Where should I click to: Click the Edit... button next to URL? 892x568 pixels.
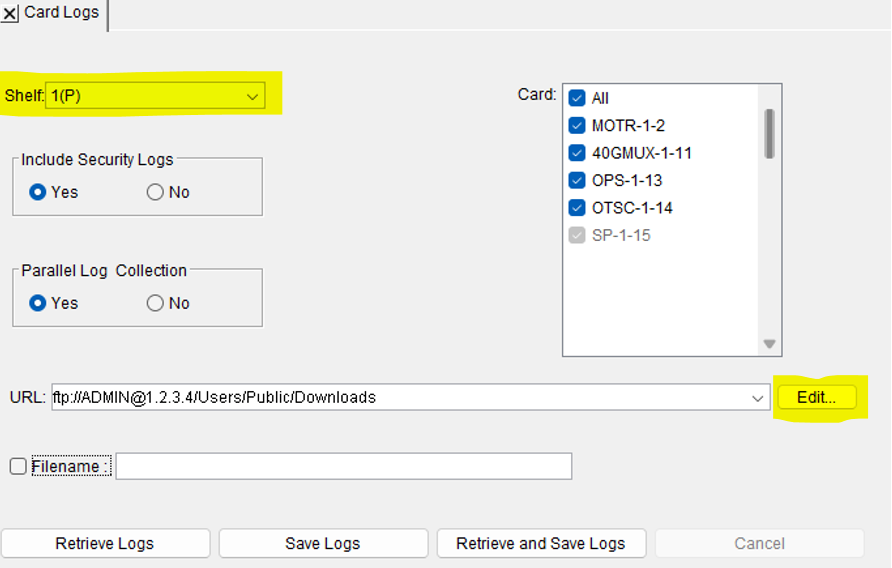816,397
